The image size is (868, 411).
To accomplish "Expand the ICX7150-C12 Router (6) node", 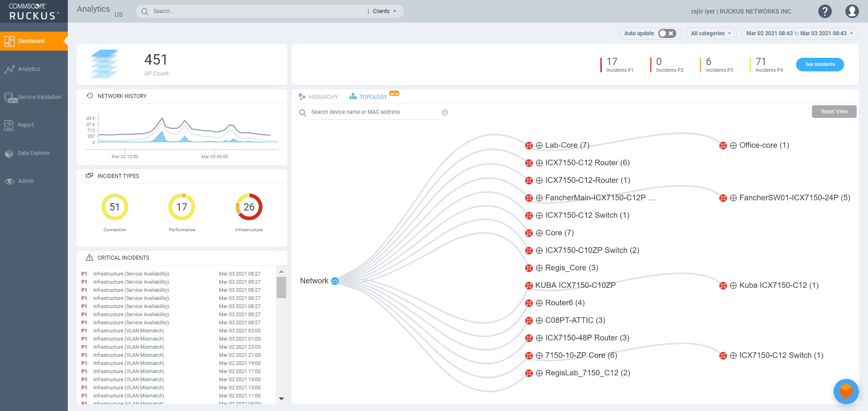I will [539, 163].
